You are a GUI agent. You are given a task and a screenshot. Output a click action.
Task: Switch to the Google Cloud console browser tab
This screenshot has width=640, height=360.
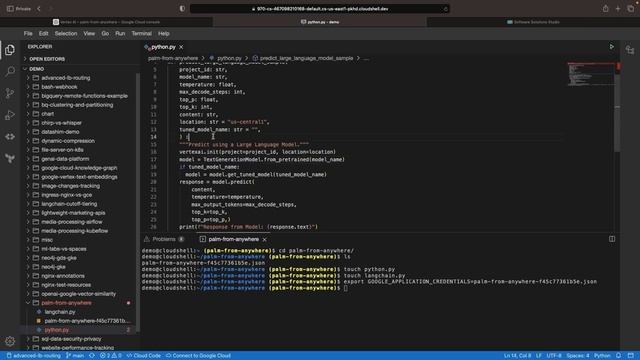[x=107, y=22]
